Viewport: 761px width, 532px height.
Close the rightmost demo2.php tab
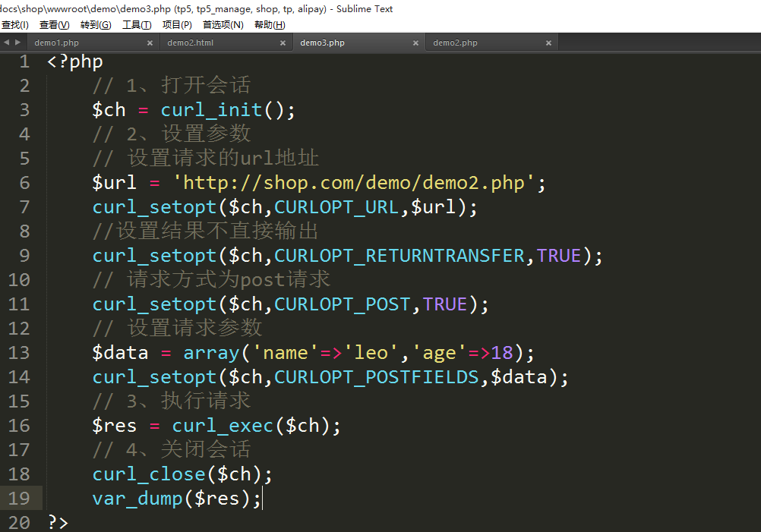click(x=548, y=43)
